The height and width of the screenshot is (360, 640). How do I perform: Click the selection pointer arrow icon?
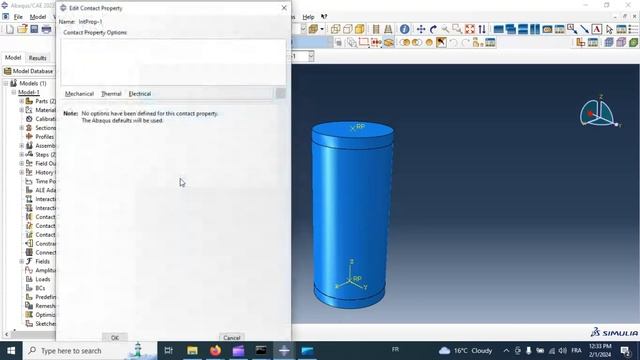pyautogui.click(x=609, y=29)
